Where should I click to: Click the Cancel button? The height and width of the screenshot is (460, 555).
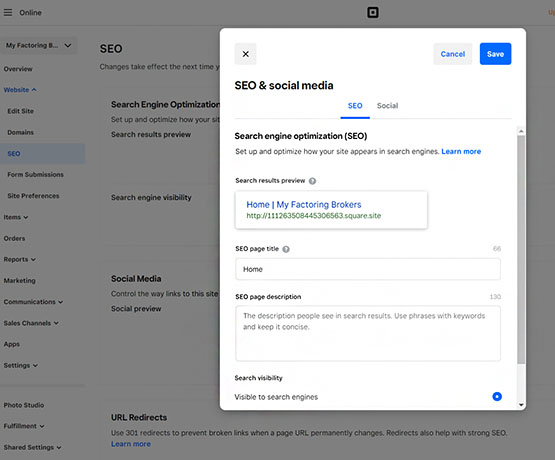click(453, 54)
